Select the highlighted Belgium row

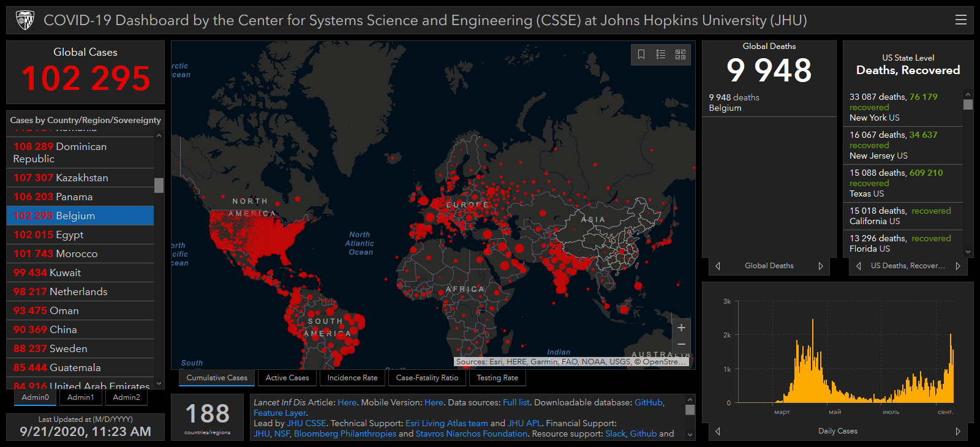tap(80, 216)
